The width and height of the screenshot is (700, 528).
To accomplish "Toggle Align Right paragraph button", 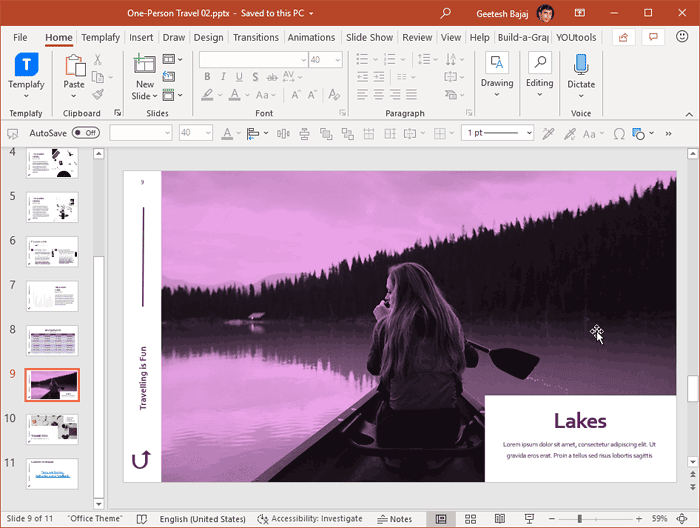I will pyautogui.click(x=395, y=94).
